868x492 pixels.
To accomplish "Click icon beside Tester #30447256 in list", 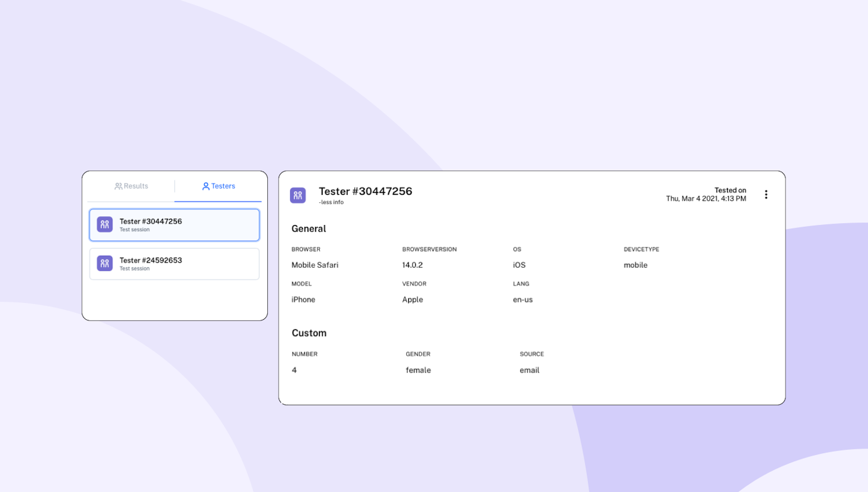I will tap(105, 224).
